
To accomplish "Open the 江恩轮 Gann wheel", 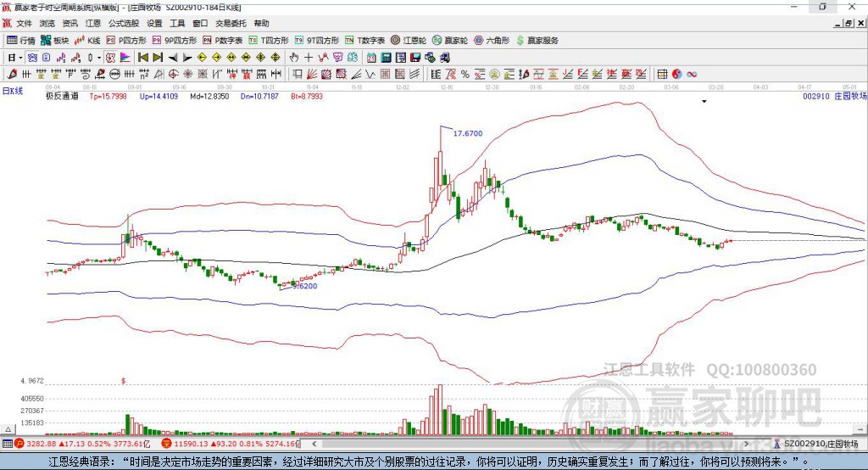I will pyautogui.click(x=409, y=41).
